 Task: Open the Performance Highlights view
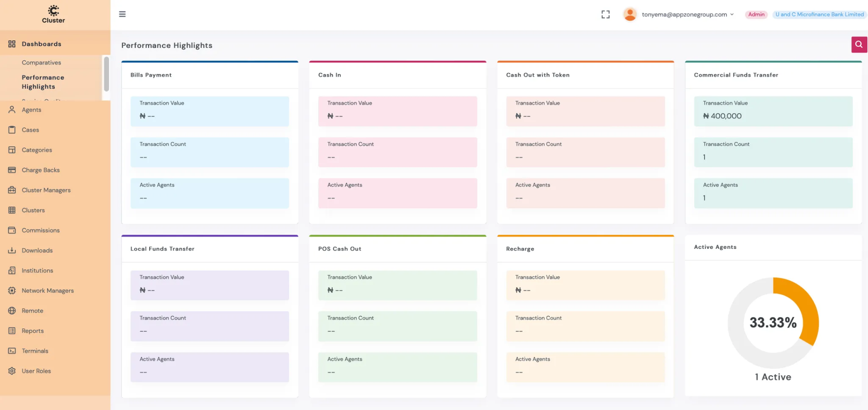point(42,82)
